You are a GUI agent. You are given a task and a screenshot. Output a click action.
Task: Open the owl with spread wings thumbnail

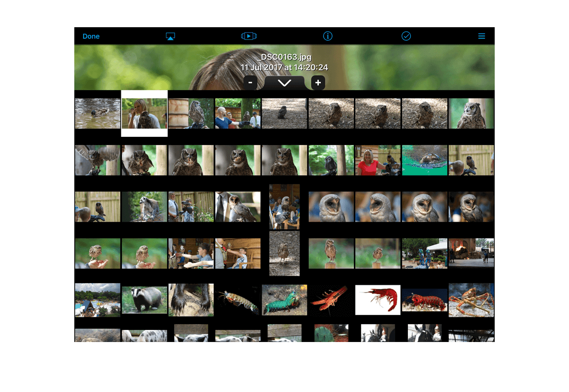pos(98,160)
